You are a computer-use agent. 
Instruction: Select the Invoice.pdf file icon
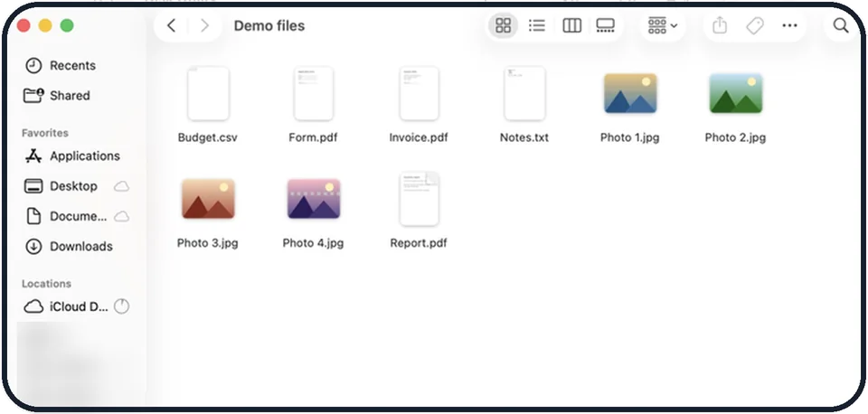419,93
